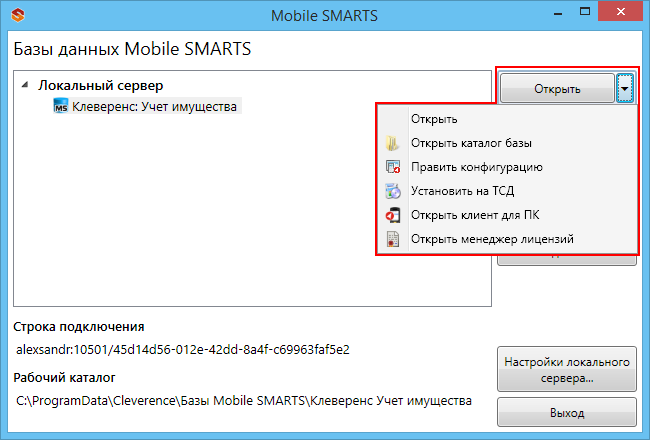This screenshot has width=650, height=440.
Task: Click the install icon for Установить на ТСД
Action: click(393, 191)
